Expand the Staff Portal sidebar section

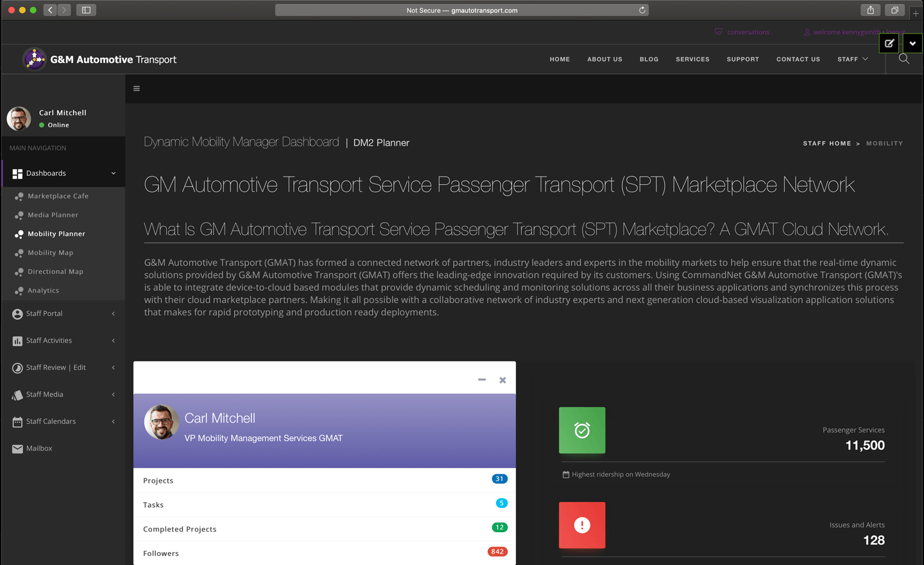[x=114, y=313]
